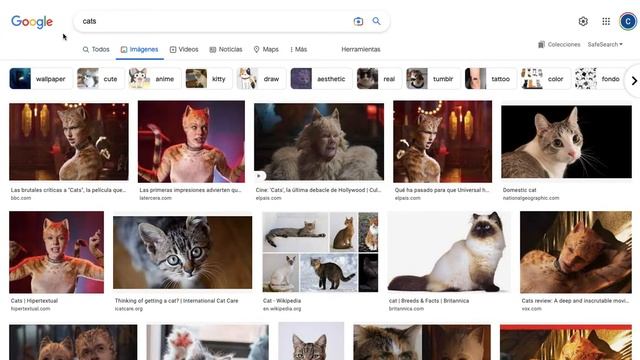The width and height of the screenshot is (640, 360).
Task: Show more suggestion chips with right arrow
Action: 634,81
